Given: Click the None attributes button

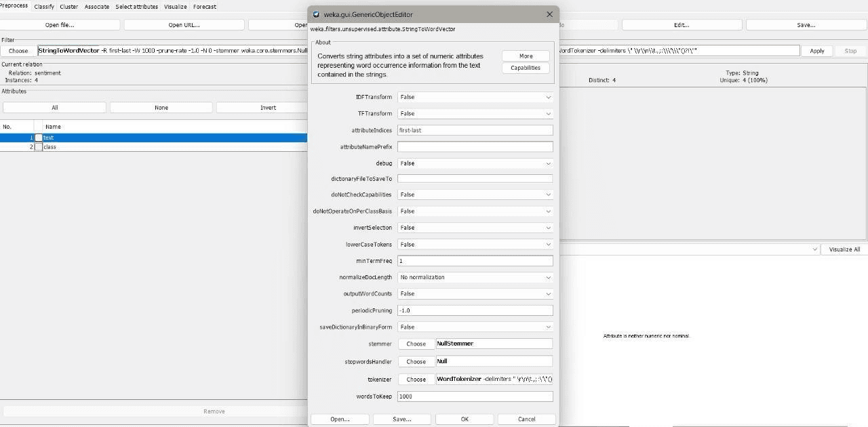Looking at the screenshot, I should pyautogui.click(x=161, y=108).
